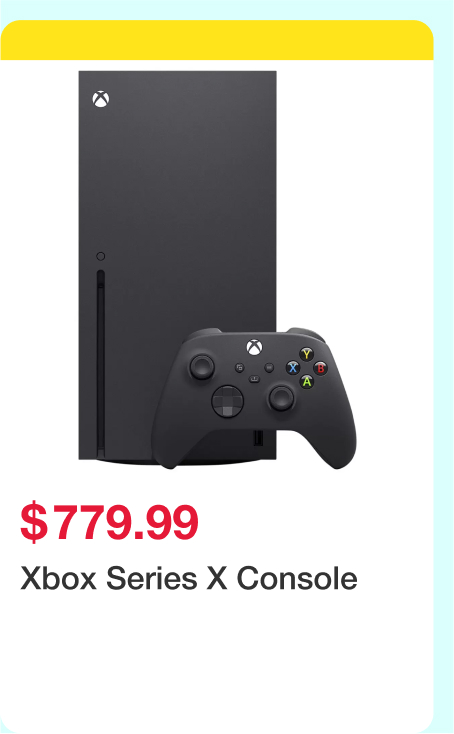Click the red B button on controller

(321, 368)
